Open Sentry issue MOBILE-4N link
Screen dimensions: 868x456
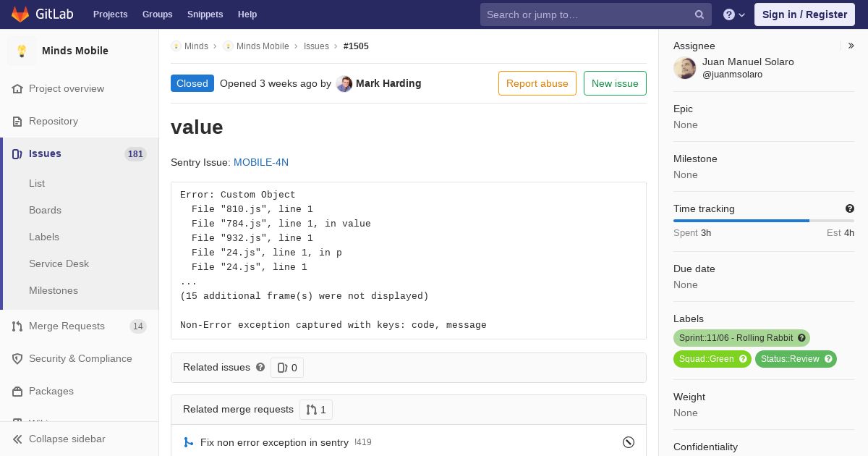261,162
